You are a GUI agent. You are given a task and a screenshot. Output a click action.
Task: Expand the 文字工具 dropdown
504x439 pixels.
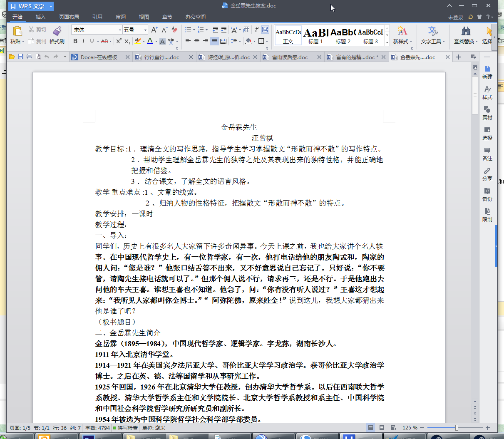[444, 42]
